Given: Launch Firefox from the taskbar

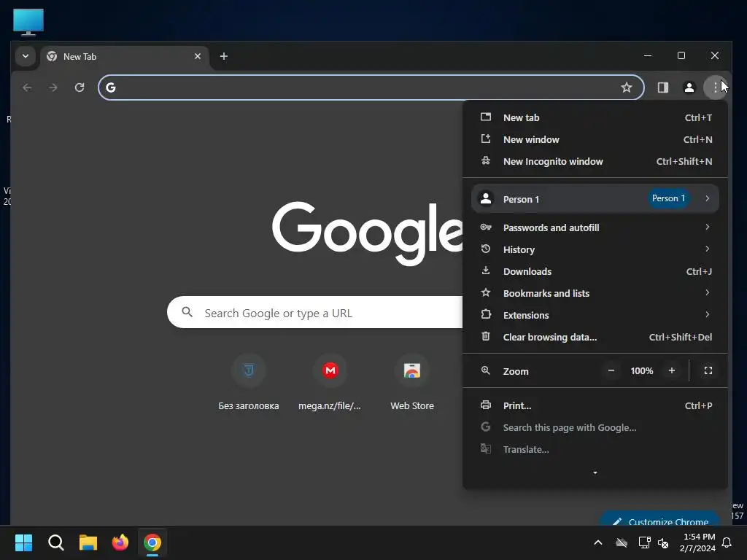Looking at the screenshot, I should click(120, 542).
